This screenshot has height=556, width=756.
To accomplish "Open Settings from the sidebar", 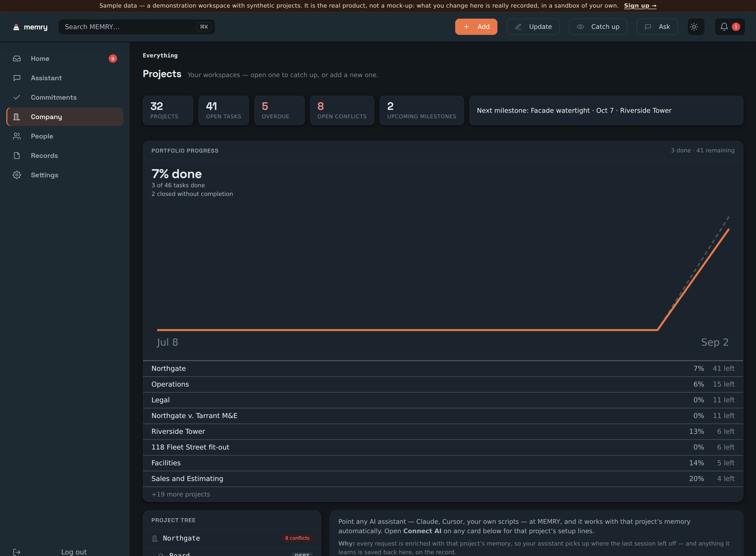I will coord(65,175).
